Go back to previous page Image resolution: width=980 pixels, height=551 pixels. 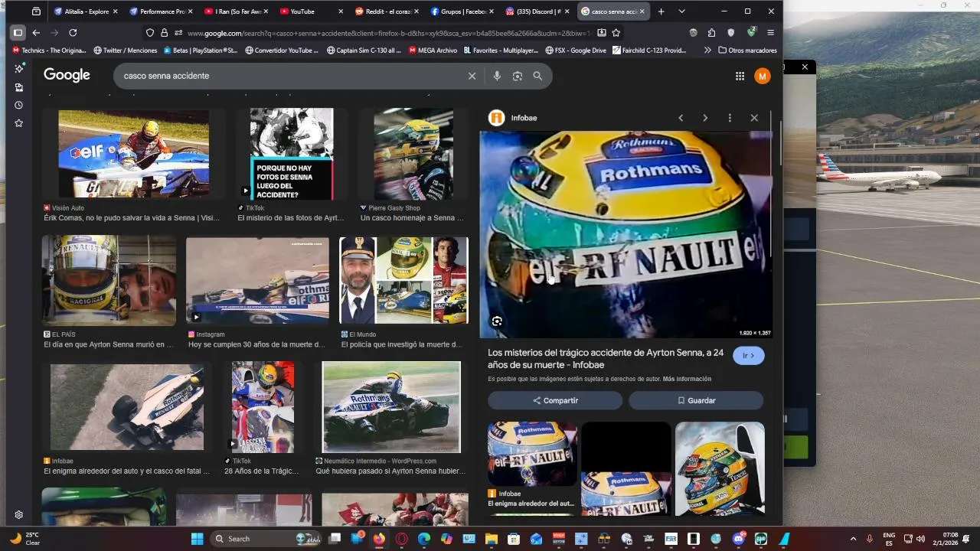[36, 32]
